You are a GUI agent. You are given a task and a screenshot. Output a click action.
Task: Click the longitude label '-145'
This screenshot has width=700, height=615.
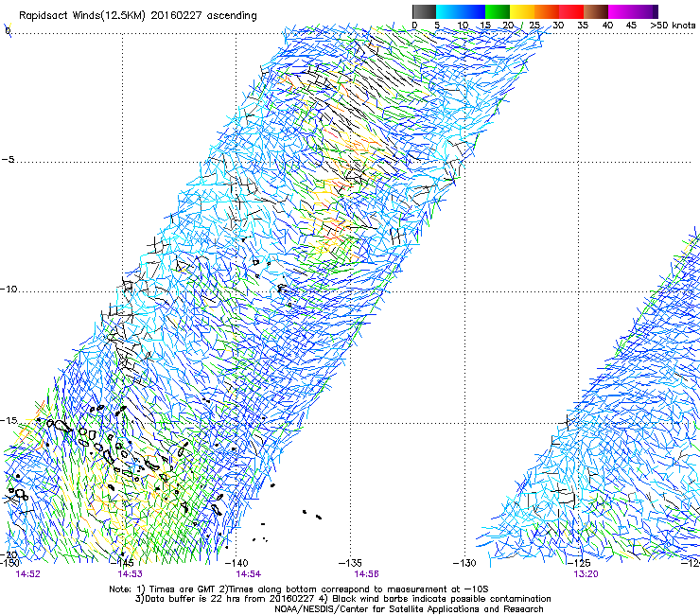tap(122, 563)
